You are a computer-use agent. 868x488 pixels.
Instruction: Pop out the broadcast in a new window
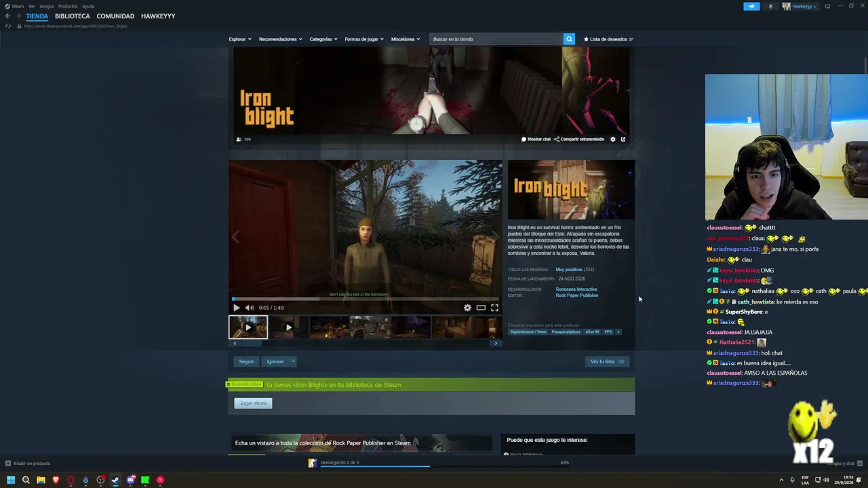click(623, 139)
